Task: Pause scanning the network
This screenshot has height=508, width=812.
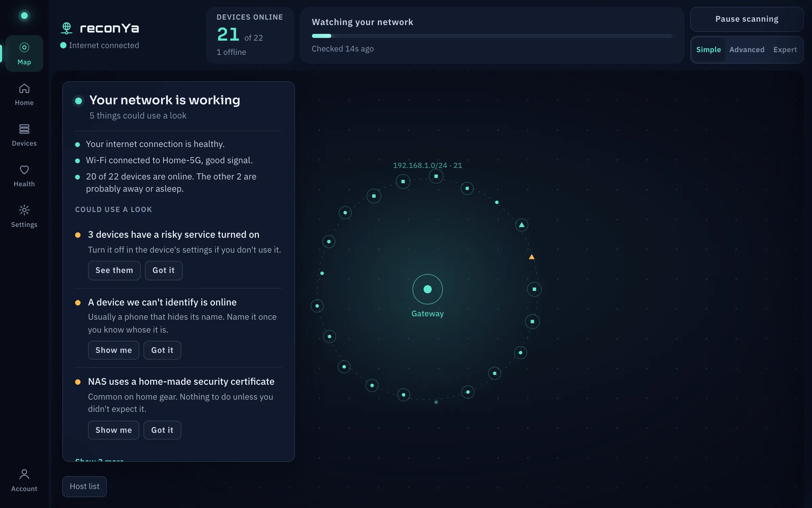Action: click(747, 19)
